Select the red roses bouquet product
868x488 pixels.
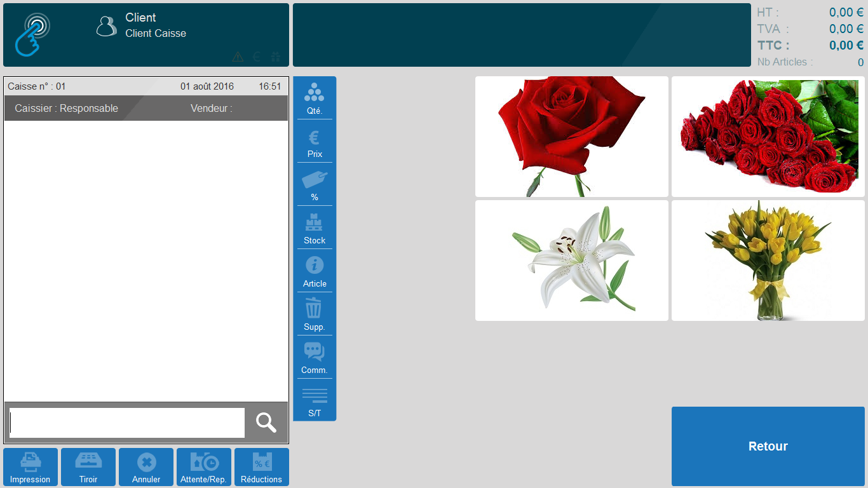tap(768, 137)
